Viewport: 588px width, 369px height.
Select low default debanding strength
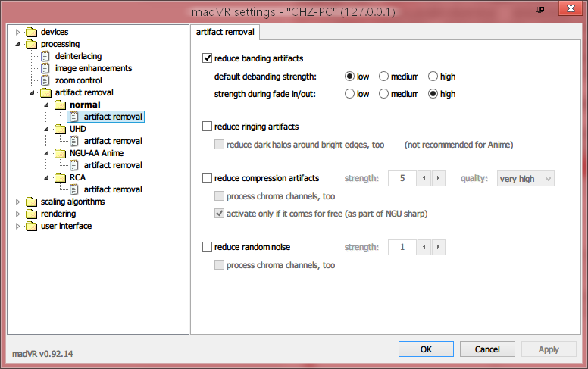pyautogui.click(x=349, y=77)
